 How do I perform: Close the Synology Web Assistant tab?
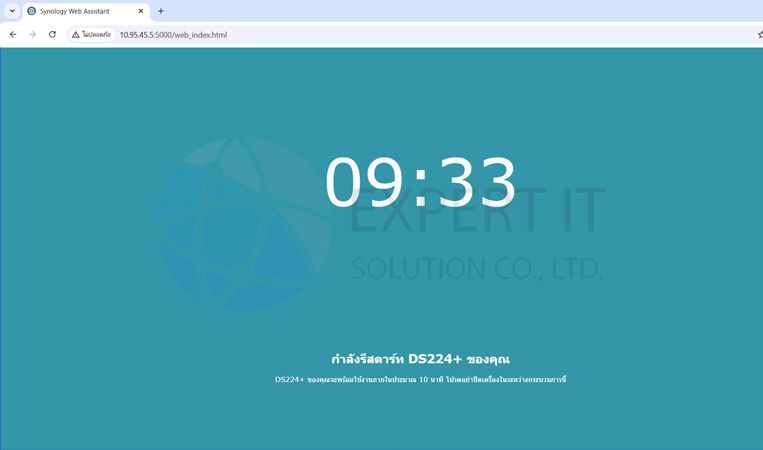(141, 11)
